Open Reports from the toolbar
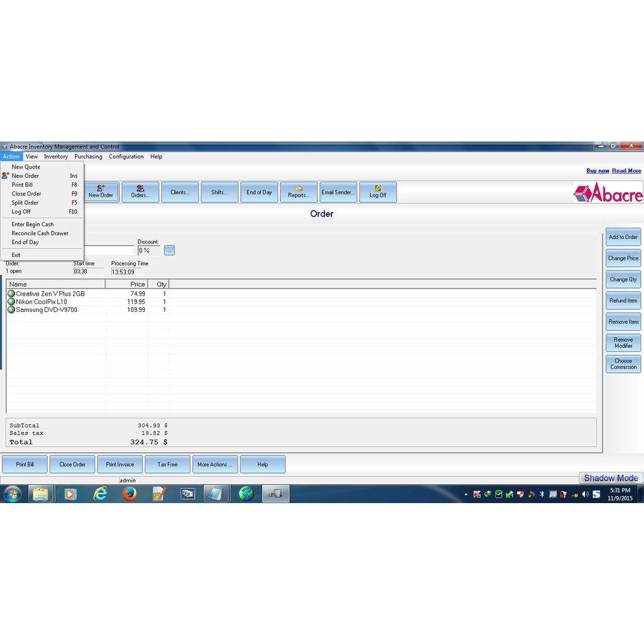This screenshot has width=644, height=644. click(299, 192)
